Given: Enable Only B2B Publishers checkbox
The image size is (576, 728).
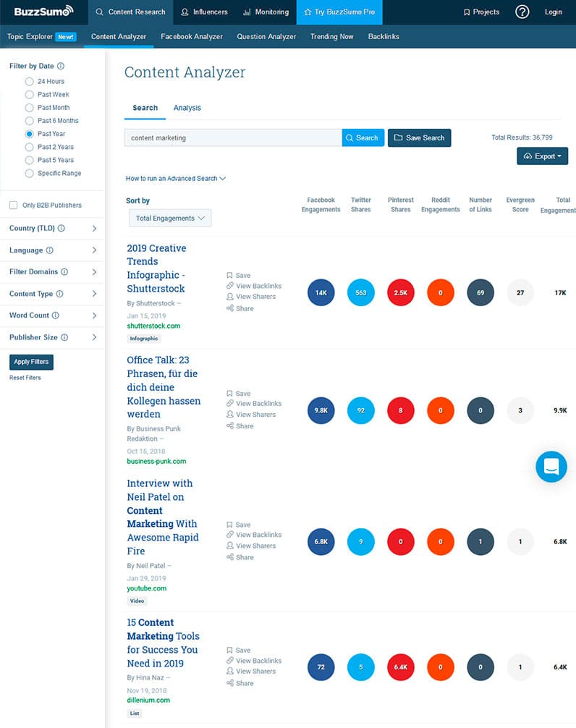Looking at the screenshot, I should point(14,205).
